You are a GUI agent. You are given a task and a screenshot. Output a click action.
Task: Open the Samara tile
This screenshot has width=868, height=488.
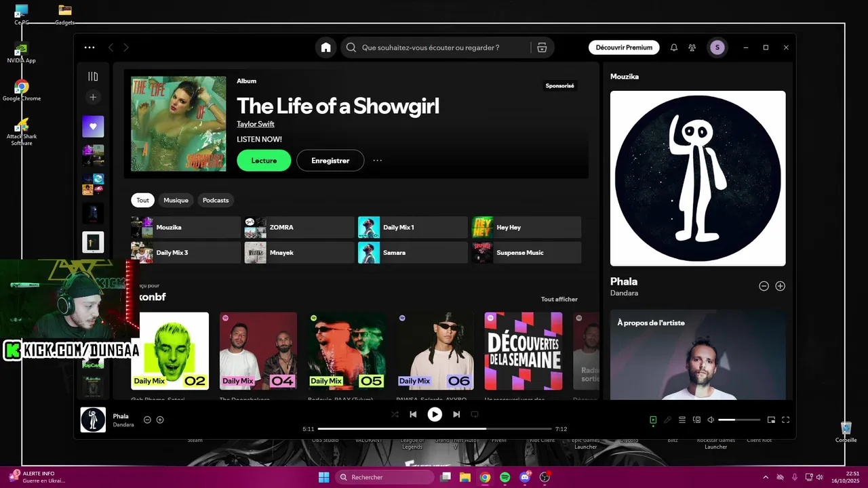pyautogui.click(x=412, y=253)
